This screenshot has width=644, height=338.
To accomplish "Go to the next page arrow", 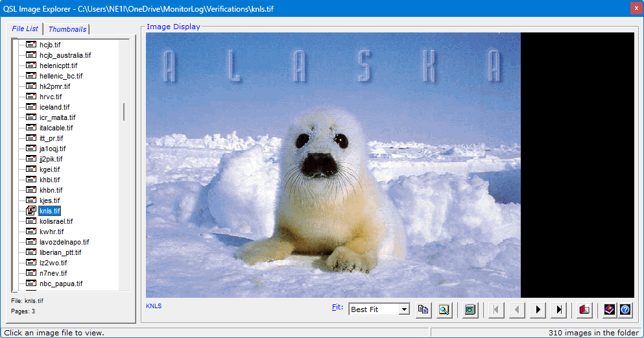I will point(538,309).
